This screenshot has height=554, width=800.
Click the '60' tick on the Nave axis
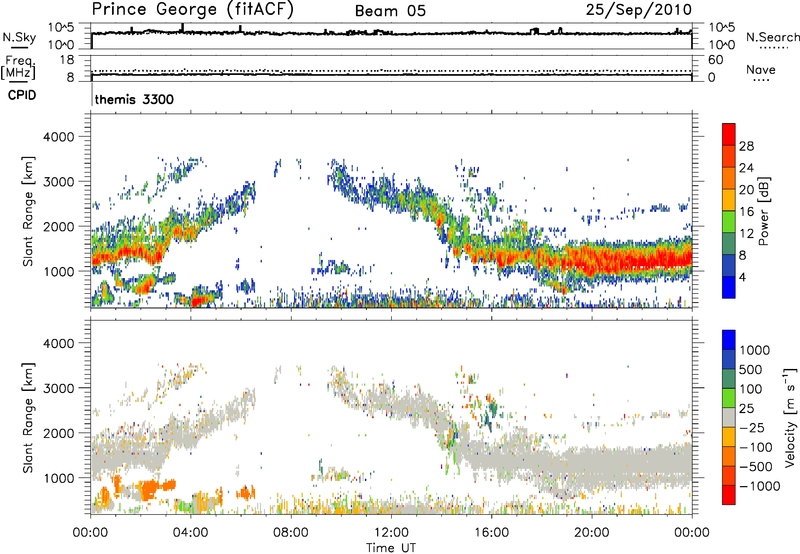click(716, 60)
